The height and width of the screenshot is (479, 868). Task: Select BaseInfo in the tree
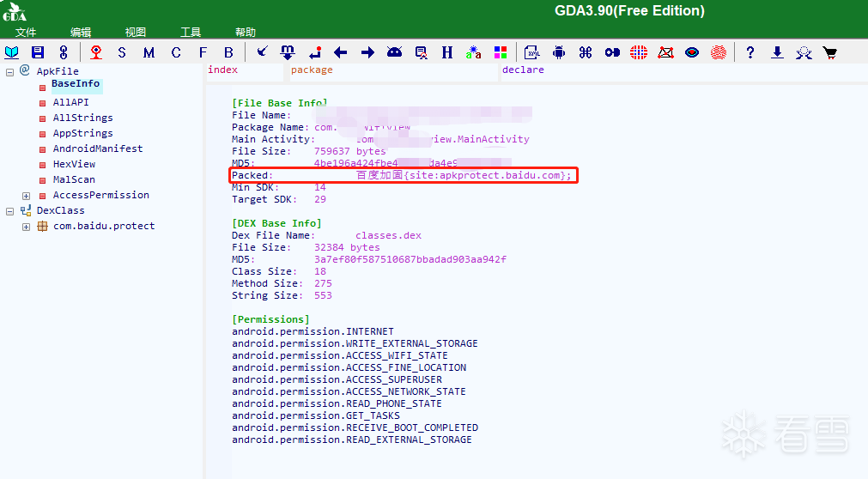[76, 83]
